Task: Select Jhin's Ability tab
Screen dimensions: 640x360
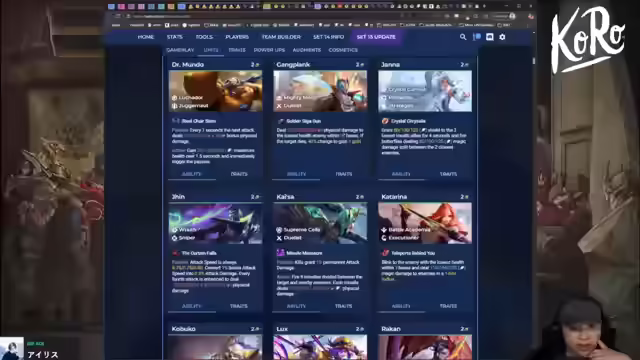Action: tap(191, 306)
